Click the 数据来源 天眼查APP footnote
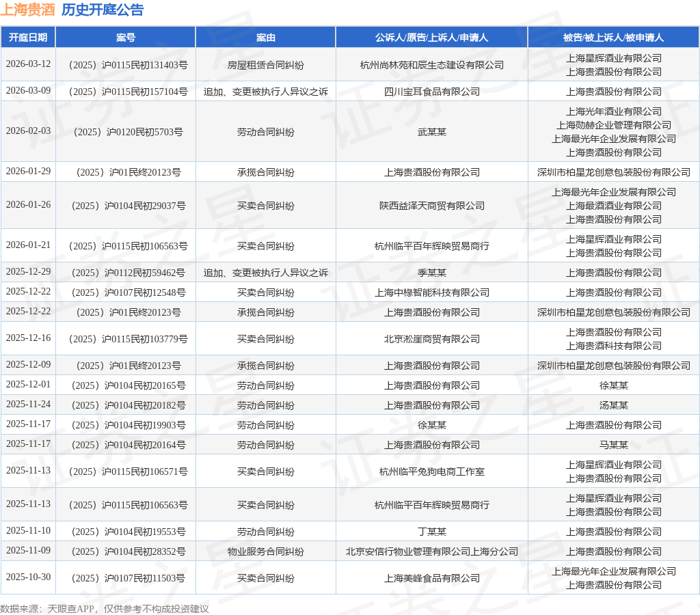The height and width of the screenshot is (615, 700). point(104,609)
